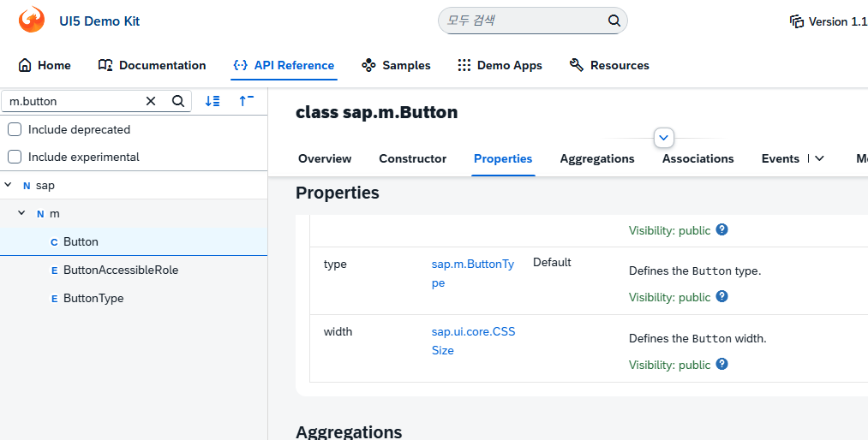The image size is (868, 440).
Task: Click the Version text label
Action: point(838,21)
